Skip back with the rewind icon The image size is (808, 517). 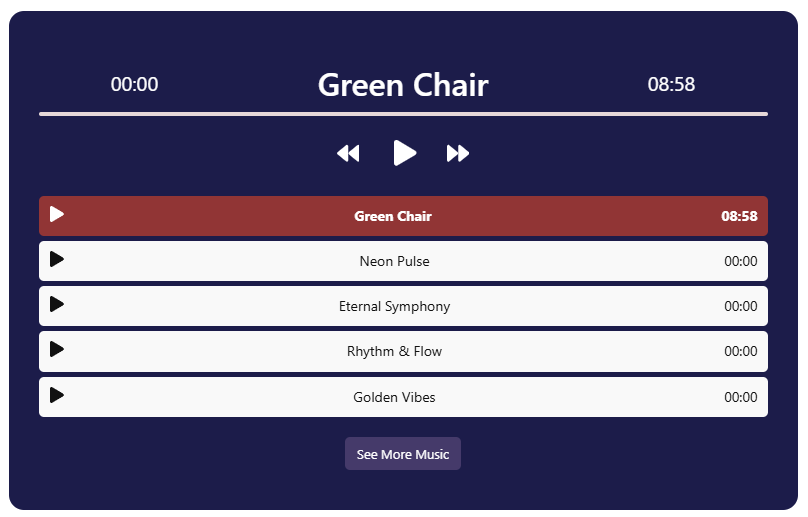(x=348, y=153)
